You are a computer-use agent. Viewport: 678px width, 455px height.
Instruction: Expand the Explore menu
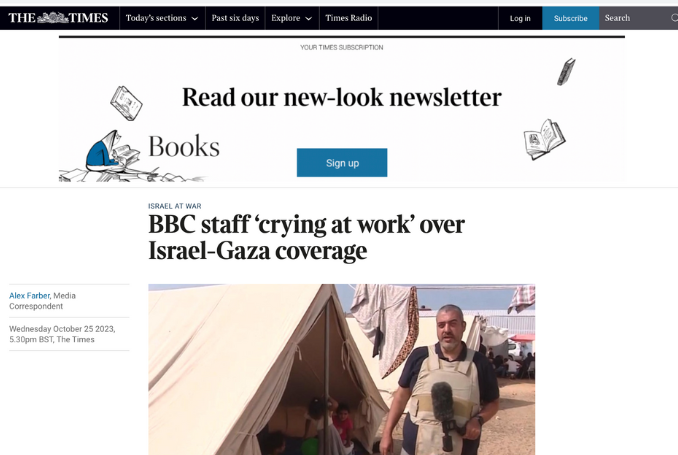click(x=292, y=18)
